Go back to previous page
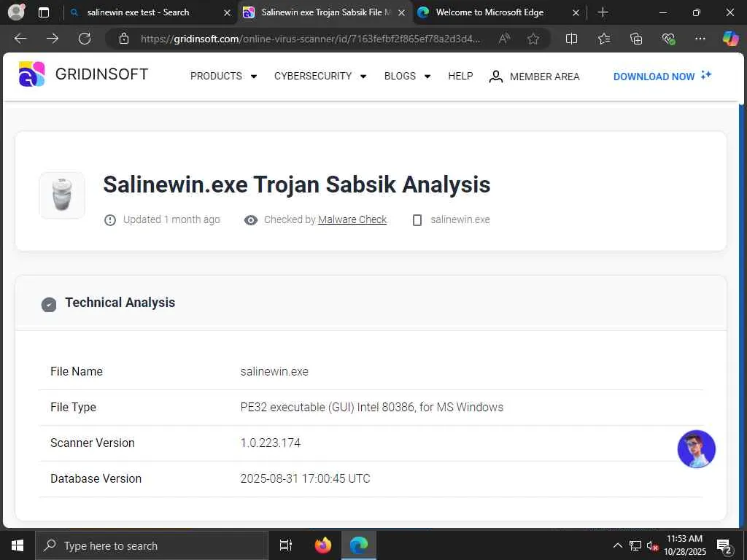This screenshot has height=560, width=747. coord(20,39)
